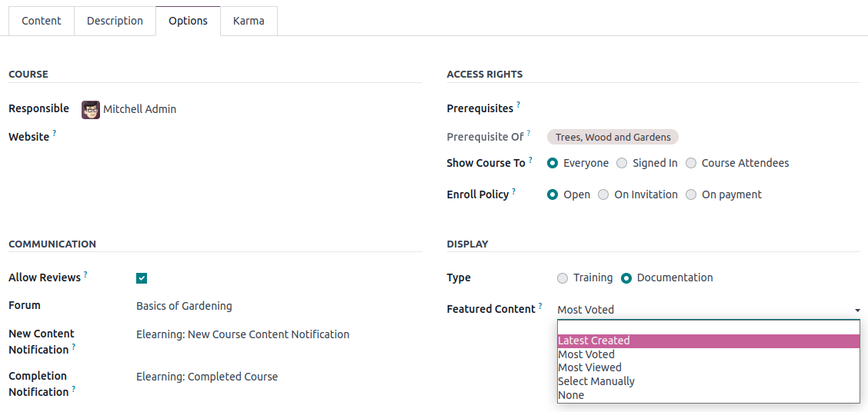
Task: Click help icon next to Prerequisites
Action: (x=518, y=105)
